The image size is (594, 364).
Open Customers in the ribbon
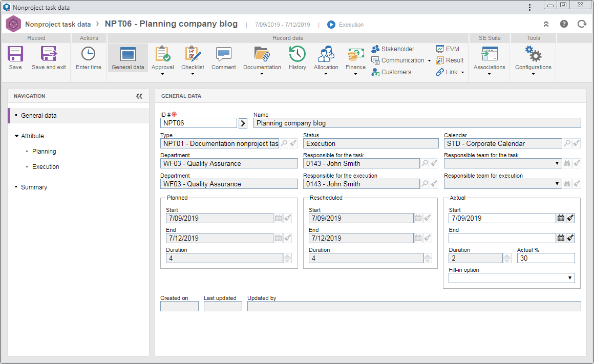coord(391,72)
